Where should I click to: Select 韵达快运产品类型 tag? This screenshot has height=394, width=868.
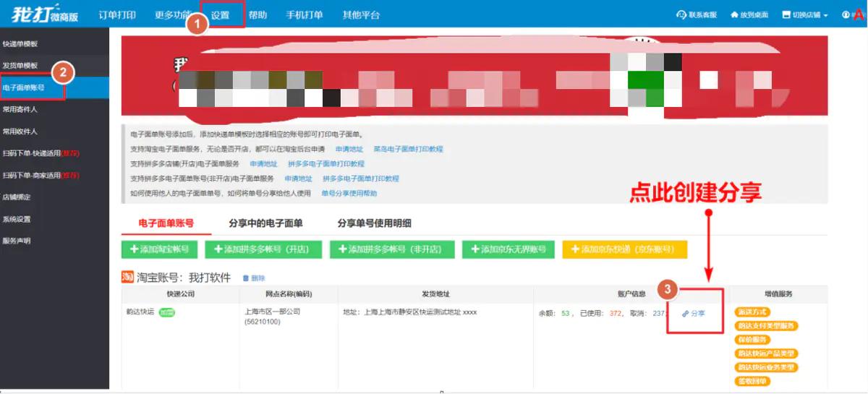(x=766, y=354)
